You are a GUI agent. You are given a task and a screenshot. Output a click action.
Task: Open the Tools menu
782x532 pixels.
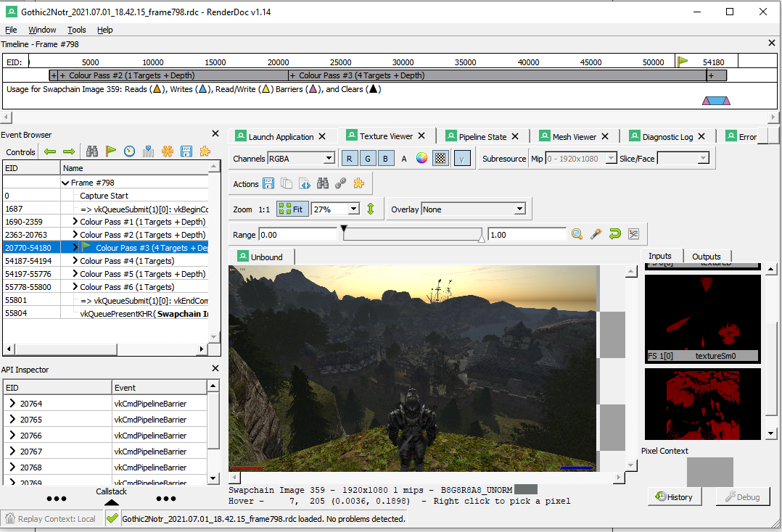coord(76,30)
